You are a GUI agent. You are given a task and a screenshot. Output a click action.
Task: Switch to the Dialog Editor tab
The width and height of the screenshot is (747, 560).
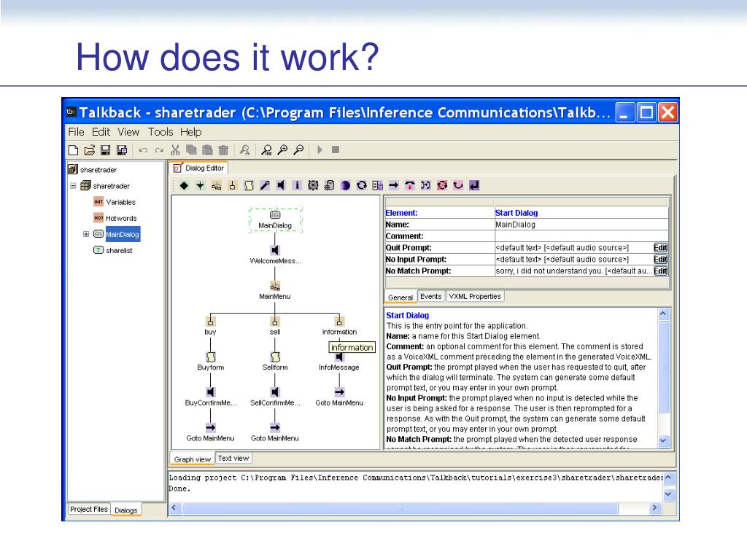198,168
